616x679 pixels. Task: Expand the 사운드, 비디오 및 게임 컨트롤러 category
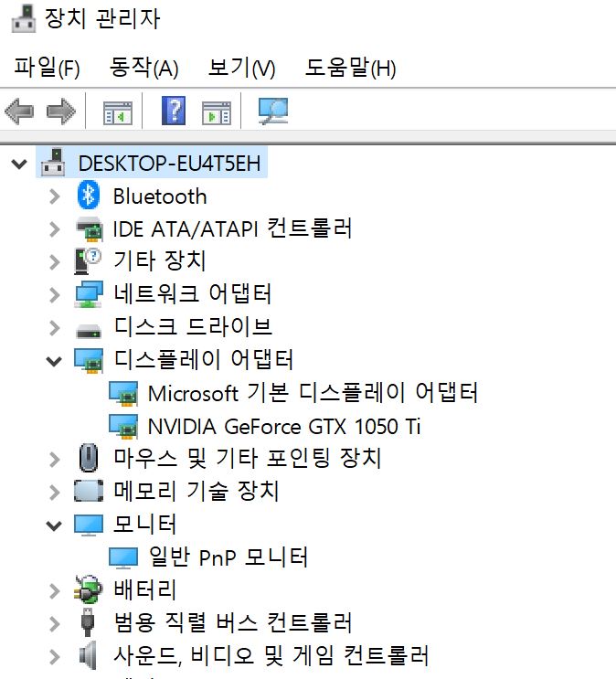click(x=55, y=657)
